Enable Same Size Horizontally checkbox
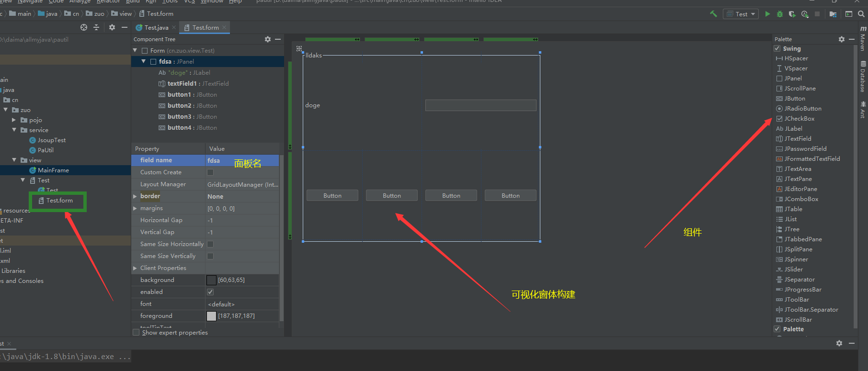Image resolution: width=868 pixels, height=371 pixels. pos(210,244)
